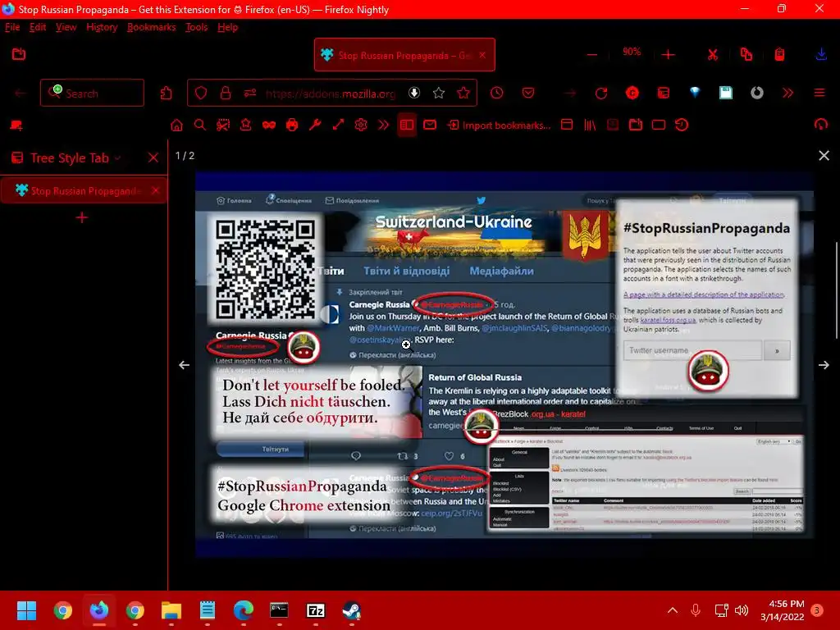Open the hamburger application menu
The image size is (840, 630).
(819, 93)
